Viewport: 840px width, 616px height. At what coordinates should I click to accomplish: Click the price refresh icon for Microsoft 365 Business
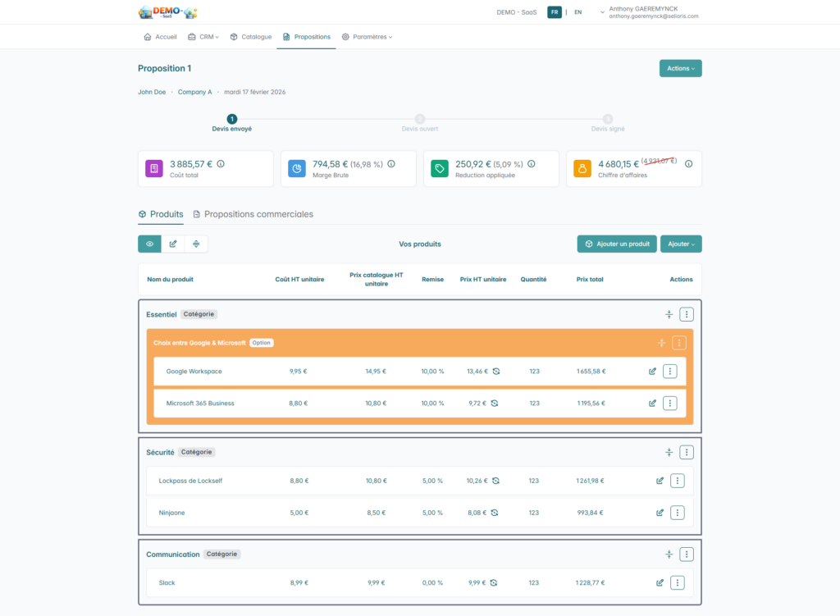click(495, 404)
